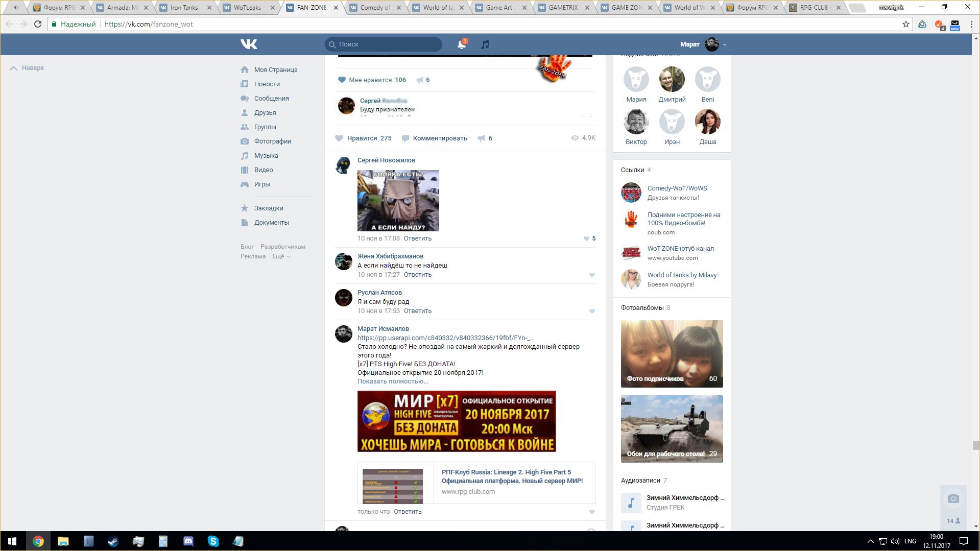Image resolution: width=980 pixels, height=551 pixels.
Task: Launch Skype from the taskbar
Action: click(213, 541)
